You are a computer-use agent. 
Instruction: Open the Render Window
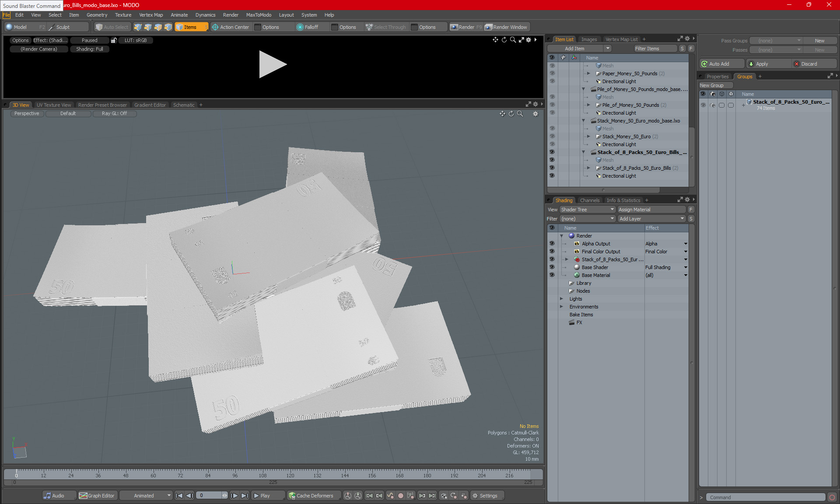coord(507,27)
